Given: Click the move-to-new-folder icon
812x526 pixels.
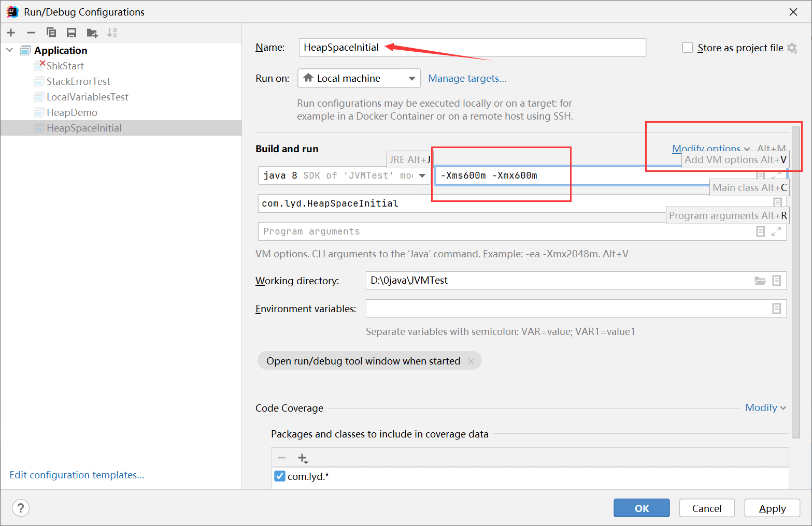Looking at the screenshot, I should pyautogui.click(x=92, y=33).
